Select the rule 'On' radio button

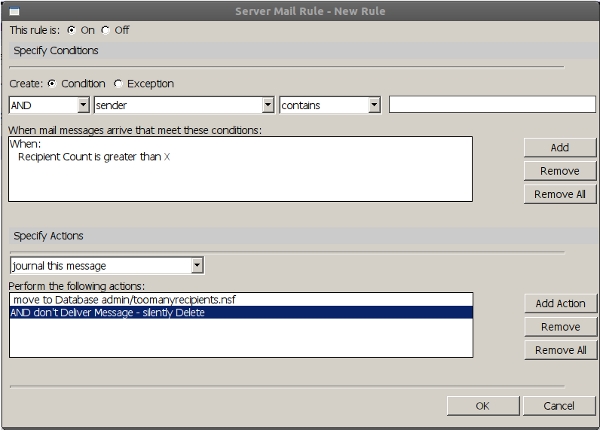coord(71,30)
